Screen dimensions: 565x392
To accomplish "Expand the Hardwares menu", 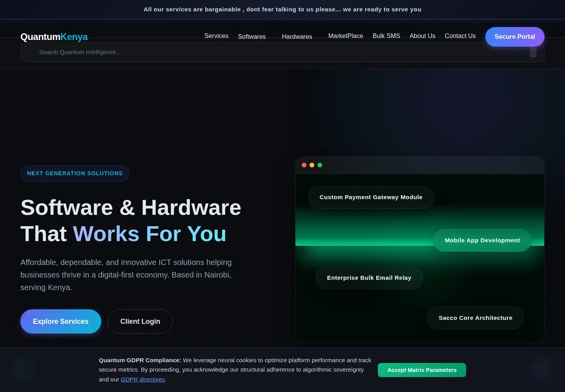I will (x=297, y=36).
